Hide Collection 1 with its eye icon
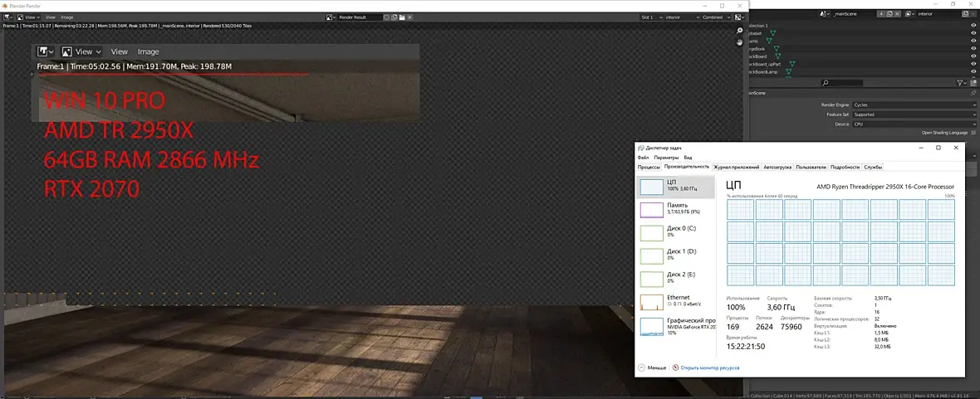Viewport: 980px width, 399px height. pyautogui.click(x=973, y=26)
